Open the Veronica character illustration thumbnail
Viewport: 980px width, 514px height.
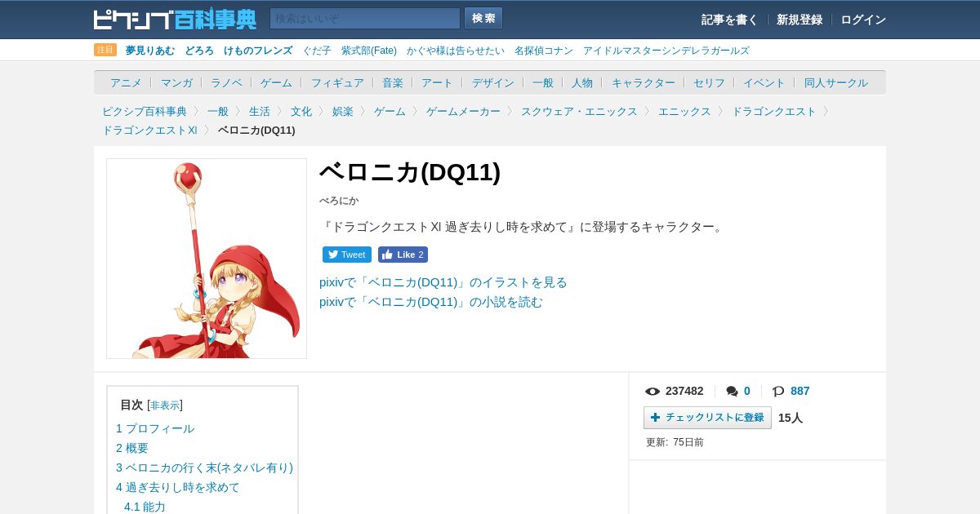coord(207,259)
